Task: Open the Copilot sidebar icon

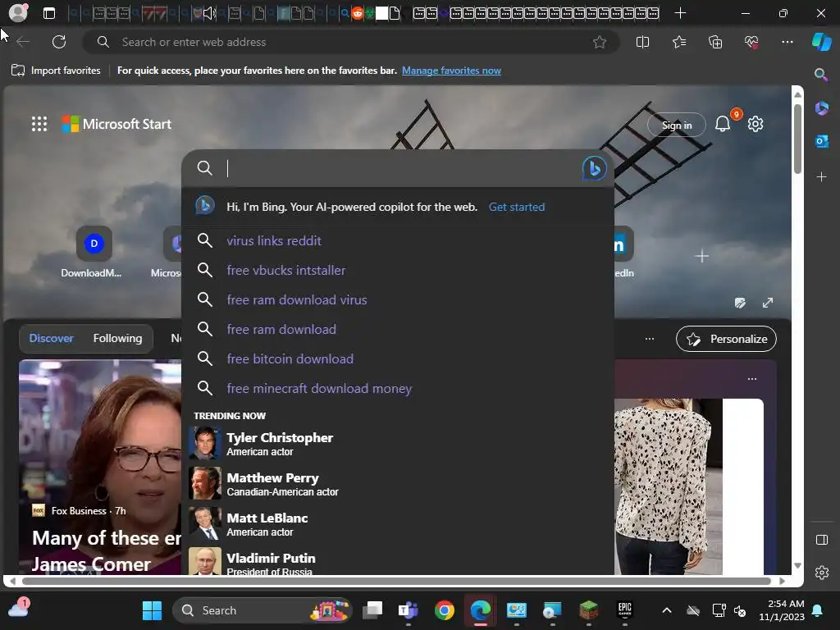Action: point(822,42)
